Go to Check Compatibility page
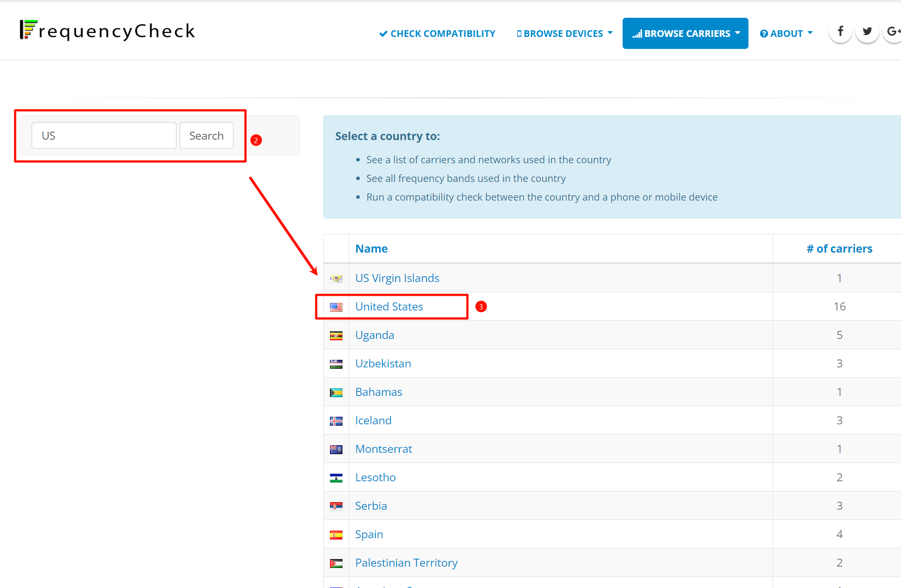 click(437, 33)
